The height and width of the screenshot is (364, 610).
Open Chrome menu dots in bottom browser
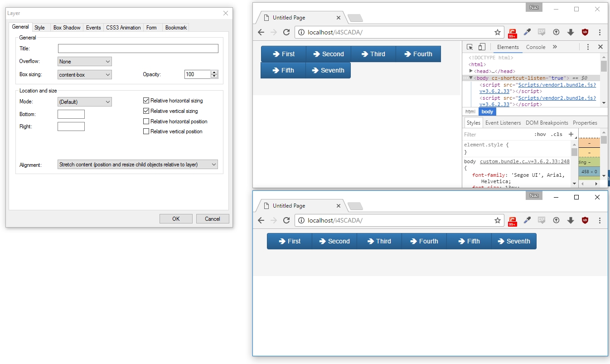(600, 220)
